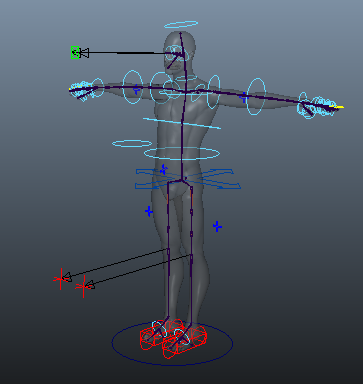The width and height of the screenshot is (363, 384).
Task: Select the red foot control box on the front foot
Action: tap(184, 342)
